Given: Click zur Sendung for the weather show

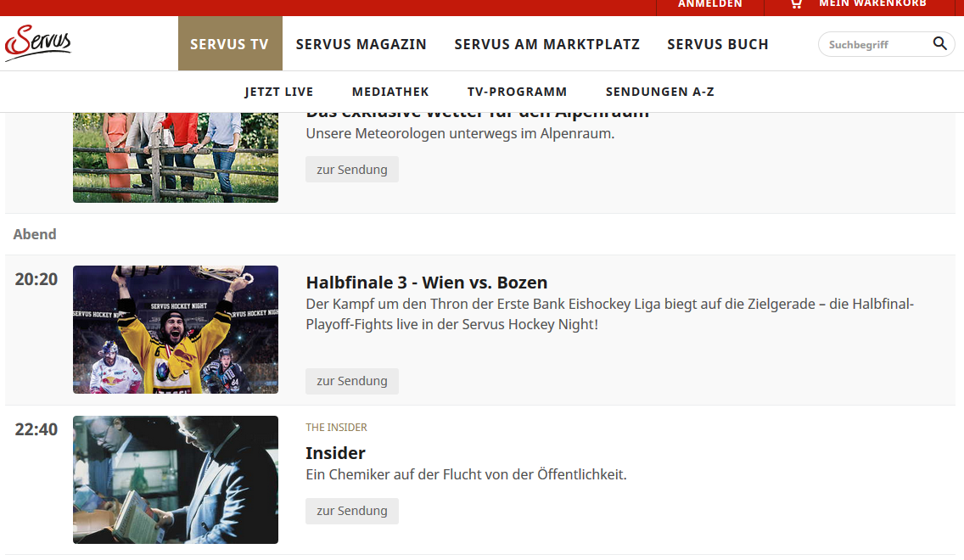Looking at the screenshot, I should tap(351, 169).
